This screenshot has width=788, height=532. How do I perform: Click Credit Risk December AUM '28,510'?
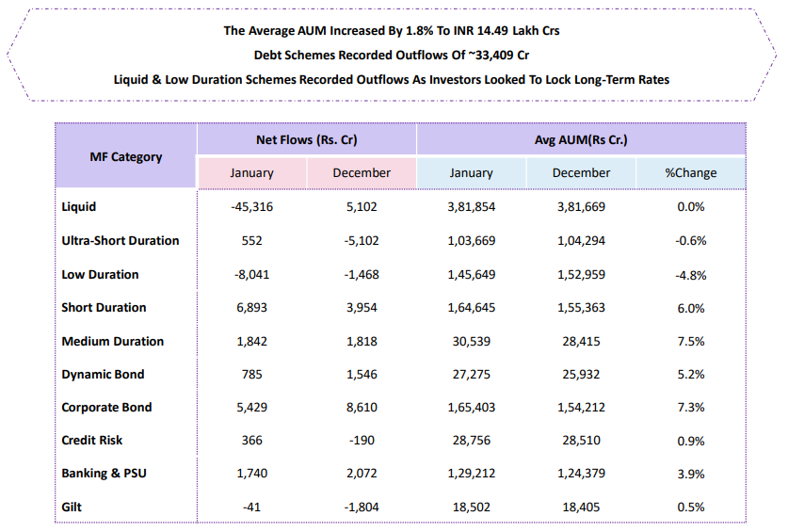[581, 441]
